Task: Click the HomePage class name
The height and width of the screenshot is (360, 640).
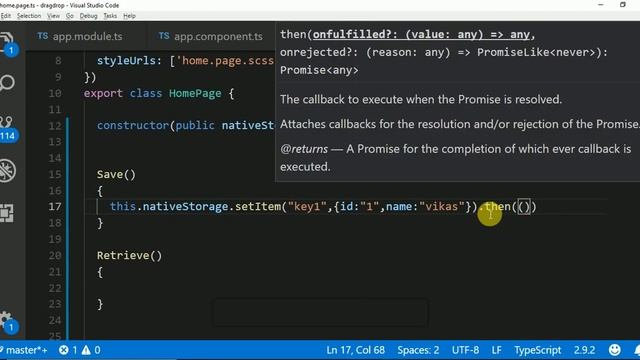Action: tap(195, 93)
